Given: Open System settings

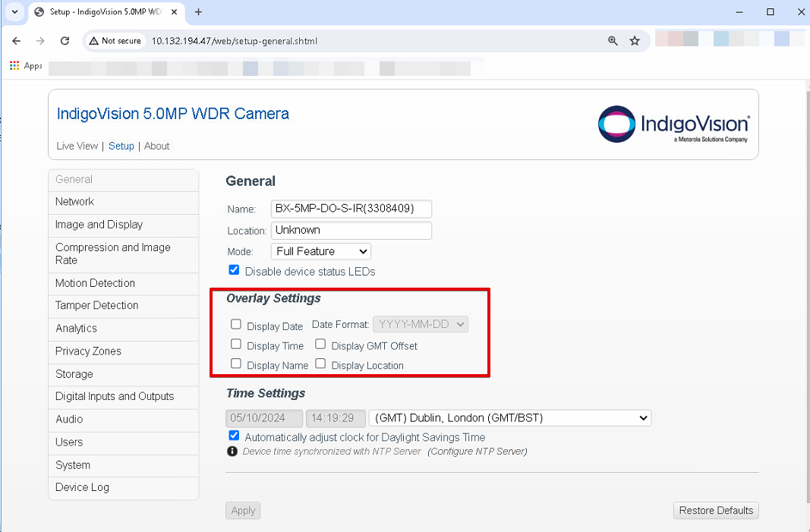Looking at the screenshot, I should point(124,465).
